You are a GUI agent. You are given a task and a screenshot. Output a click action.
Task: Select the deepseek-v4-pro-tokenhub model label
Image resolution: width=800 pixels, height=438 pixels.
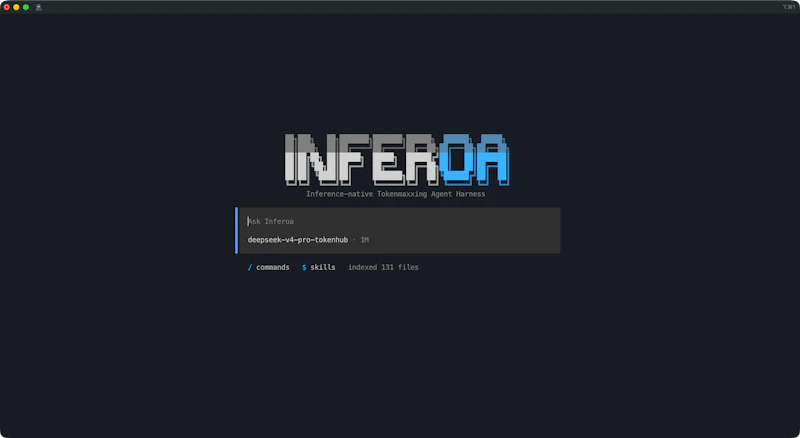point(297,240)
